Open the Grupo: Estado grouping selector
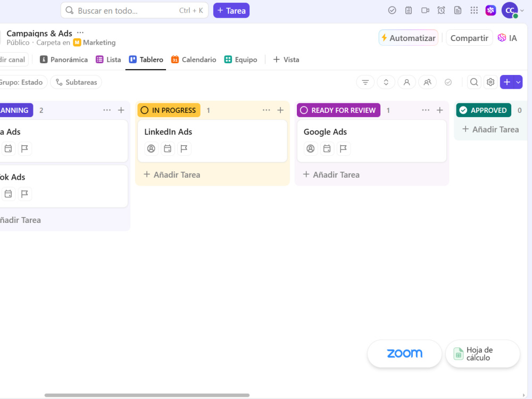Viewport: 532px width, 399px height. (x=22, y=82)
